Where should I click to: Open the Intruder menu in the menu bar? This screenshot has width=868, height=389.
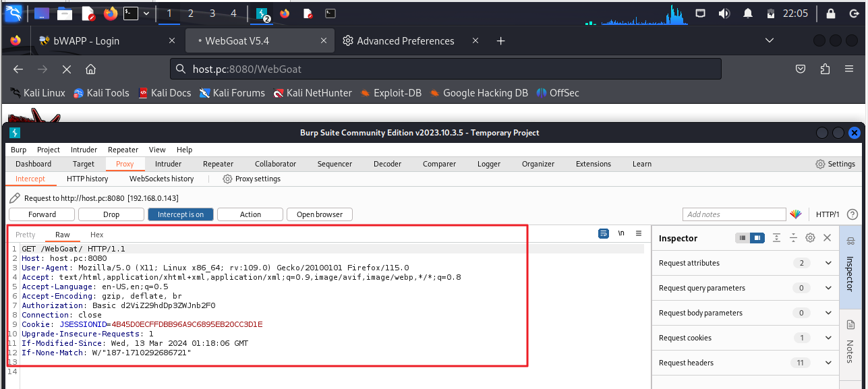pos(84,150)
